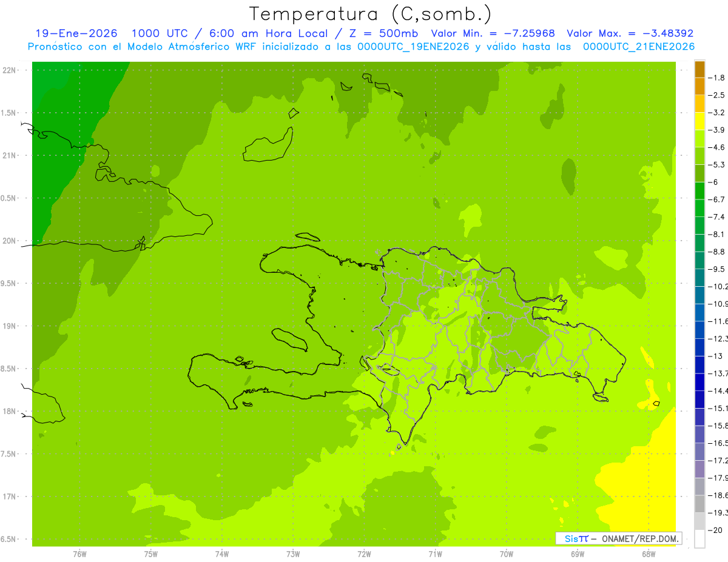
Task: Click the '-13' legend value
Action: point(716,356)
